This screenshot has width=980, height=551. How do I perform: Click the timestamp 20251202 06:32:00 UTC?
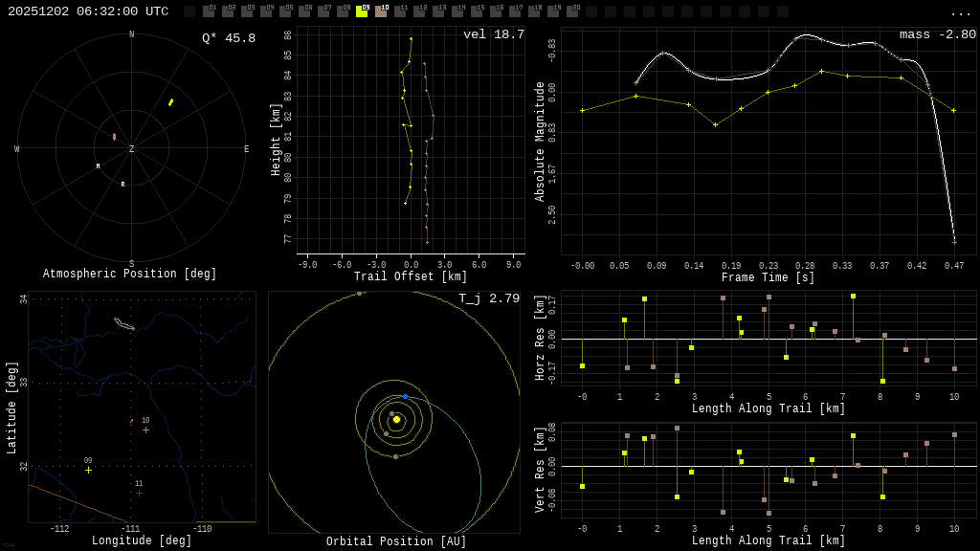(88, 11)
